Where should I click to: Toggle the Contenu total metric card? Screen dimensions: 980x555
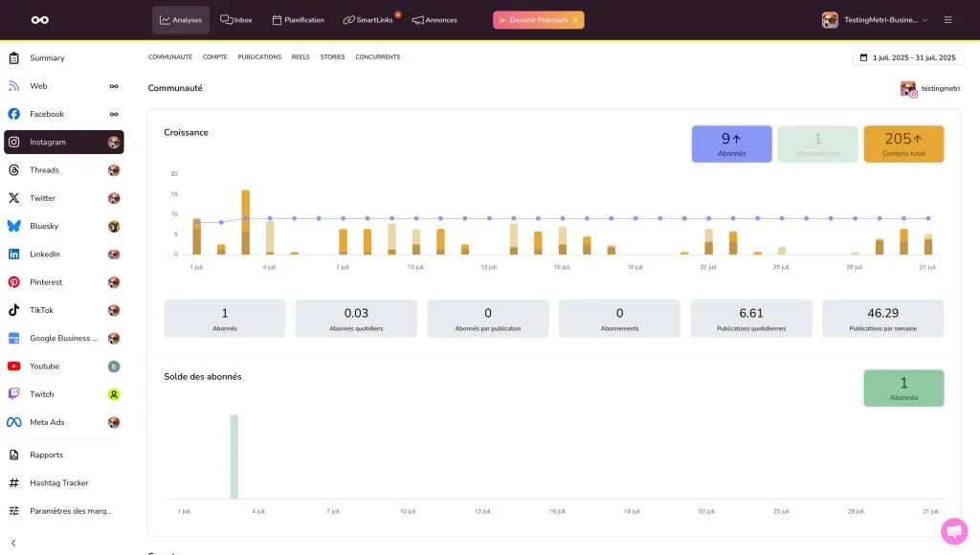point(903,144)
